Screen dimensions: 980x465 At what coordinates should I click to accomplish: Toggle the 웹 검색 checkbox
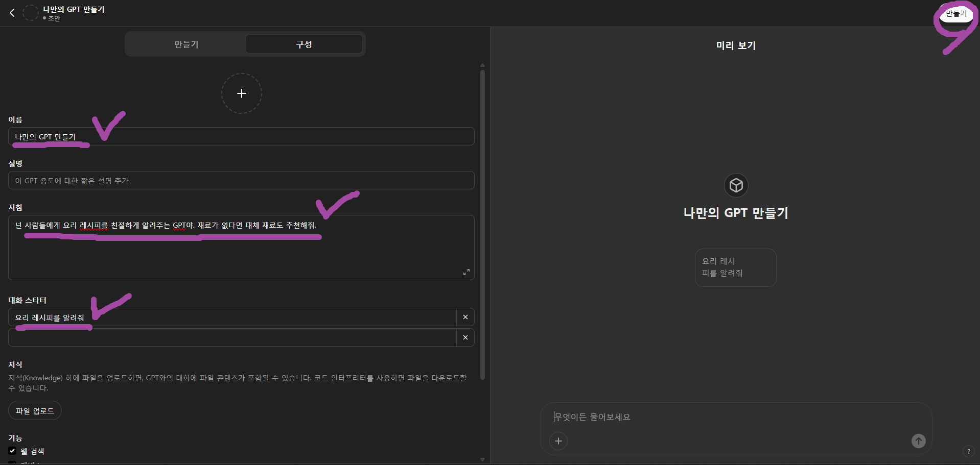[12, 451]
